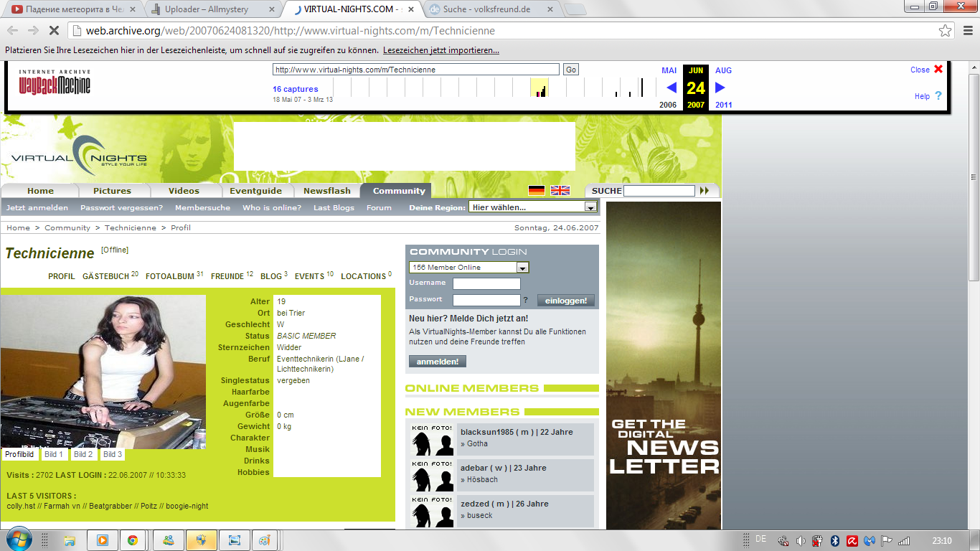Click the network signal tray icon
980x551 pixels.
point(904,541)
